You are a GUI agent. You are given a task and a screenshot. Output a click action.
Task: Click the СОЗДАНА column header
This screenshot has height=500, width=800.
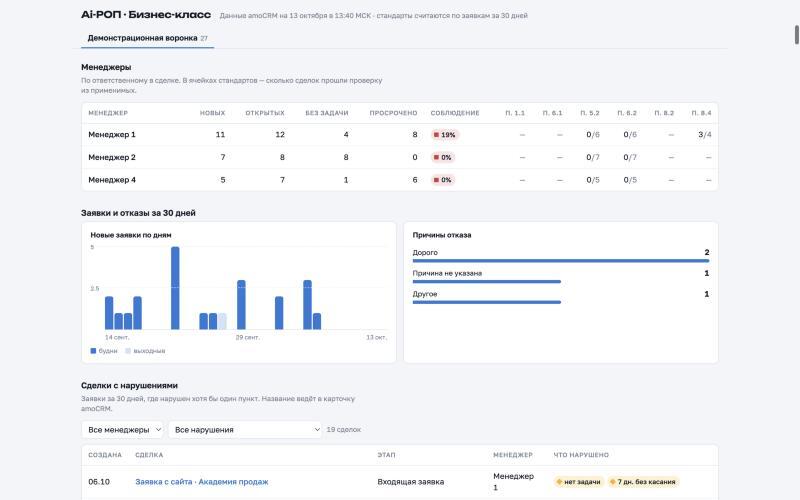(105, 455)
